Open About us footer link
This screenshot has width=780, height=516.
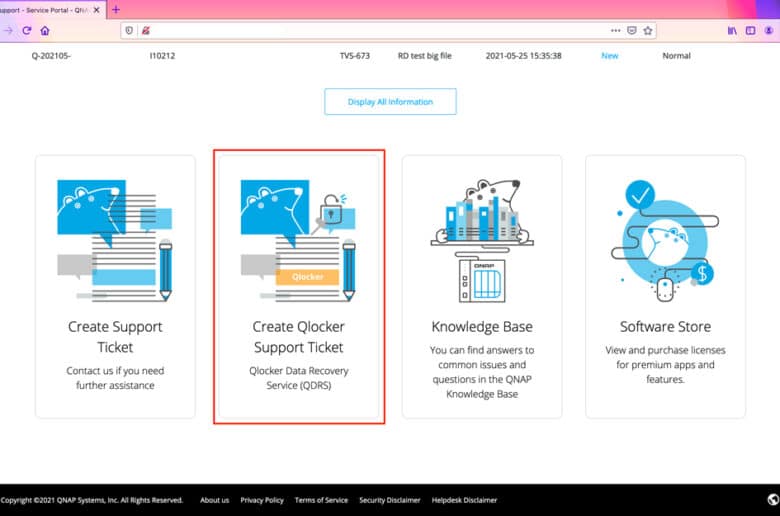214,500
